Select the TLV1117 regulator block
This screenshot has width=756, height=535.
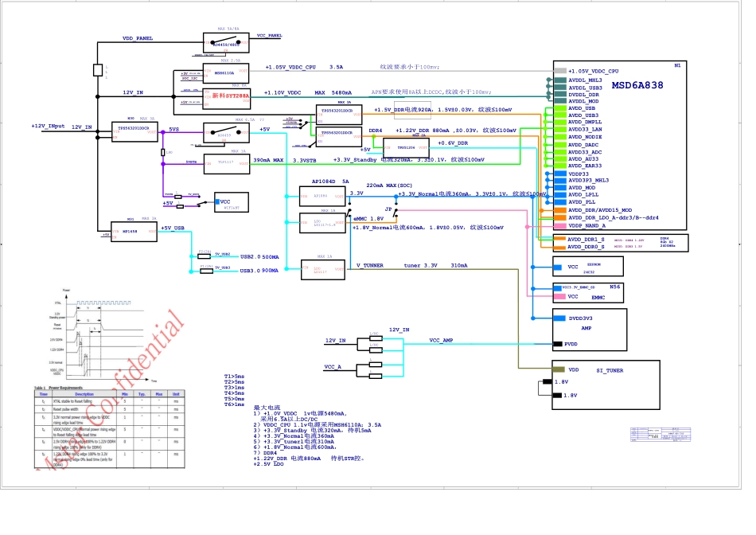(228, 162)
